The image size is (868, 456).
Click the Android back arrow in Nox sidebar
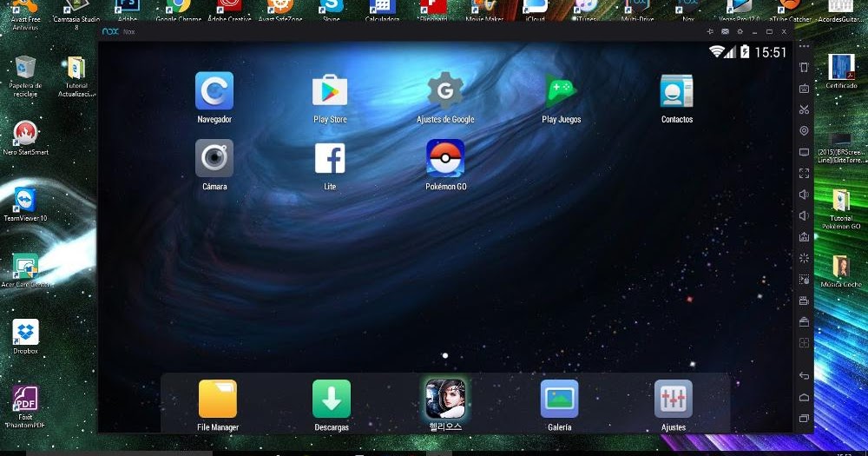(x=804, y=376)
